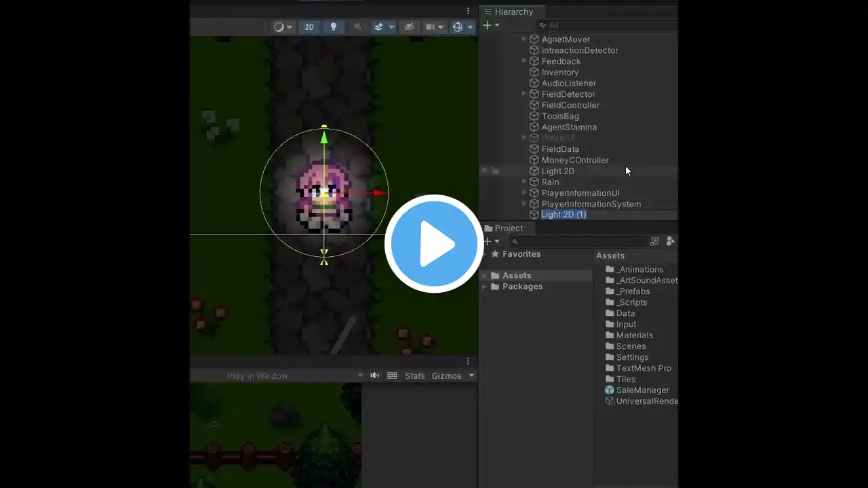Expand the Feedback object

pos(524,61)
